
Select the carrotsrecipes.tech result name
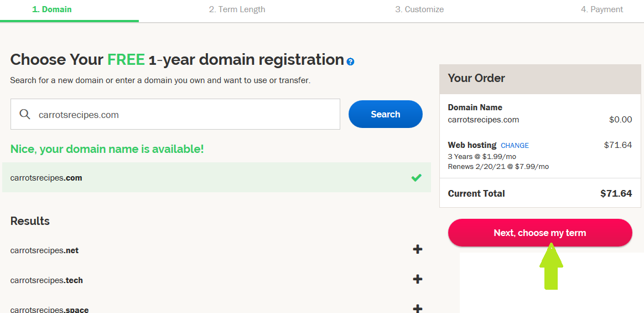click(46, 280)
